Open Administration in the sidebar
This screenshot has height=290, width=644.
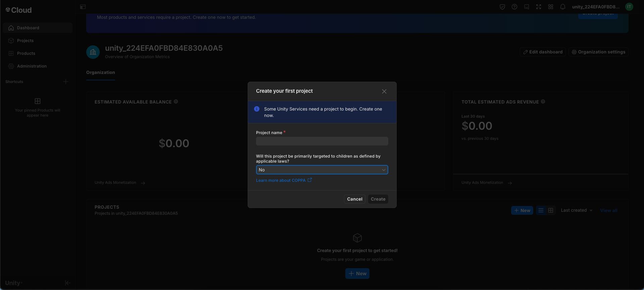tap(38, 66)
